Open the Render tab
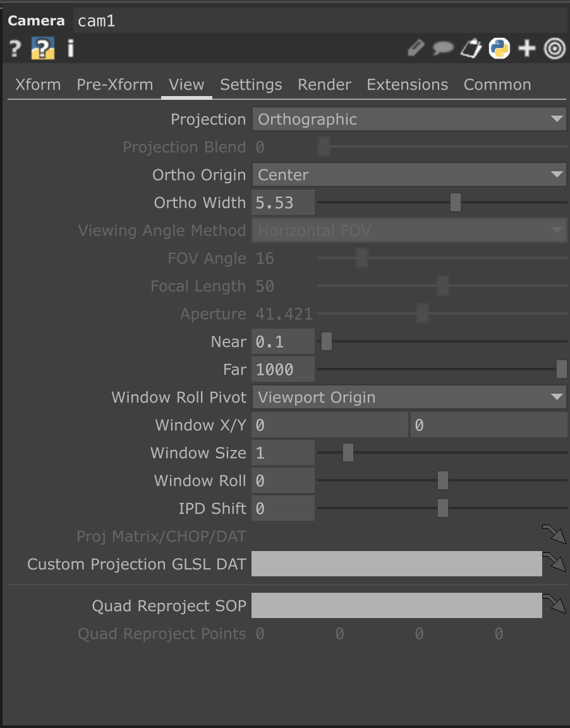 click(x=324, y=85)
